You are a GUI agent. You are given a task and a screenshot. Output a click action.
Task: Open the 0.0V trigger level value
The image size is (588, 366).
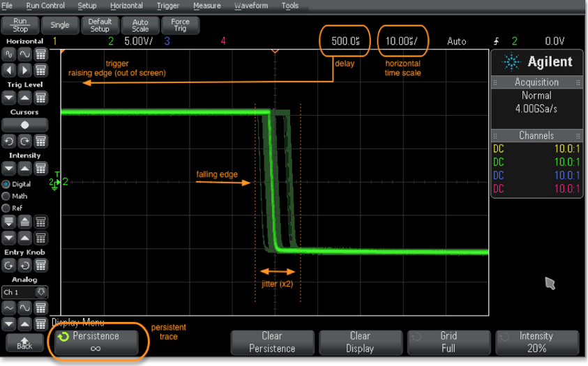[x=555, y=41]
